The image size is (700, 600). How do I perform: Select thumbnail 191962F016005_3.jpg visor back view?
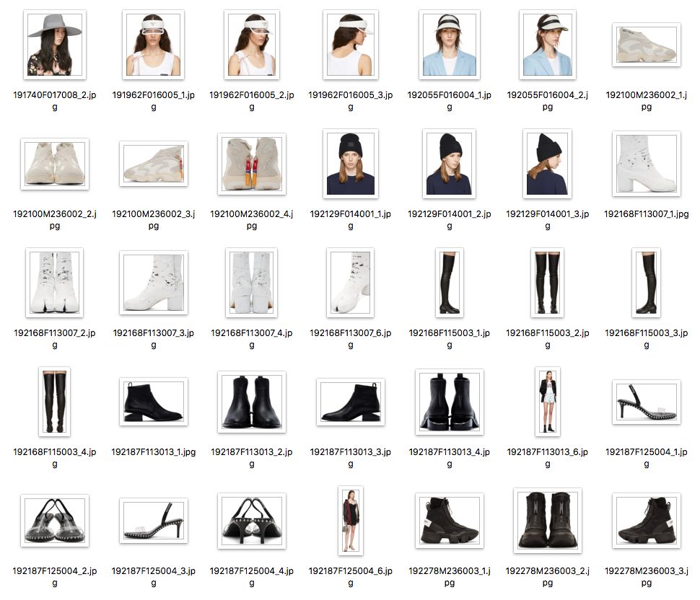point(351,45)
